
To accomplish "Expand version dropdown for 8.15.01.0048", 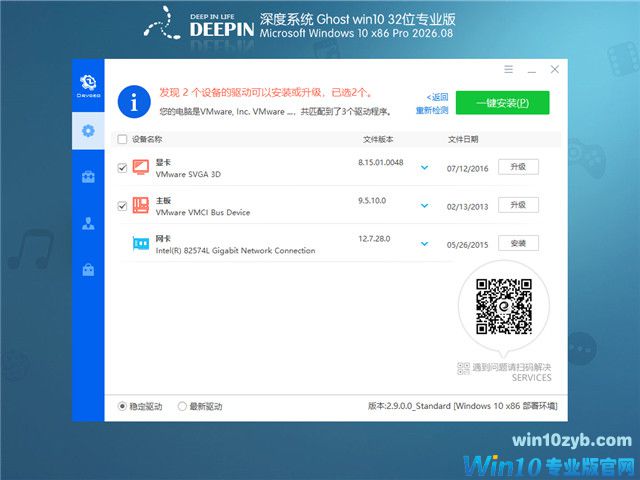I will pyautogui.click(x=424, y=167).
